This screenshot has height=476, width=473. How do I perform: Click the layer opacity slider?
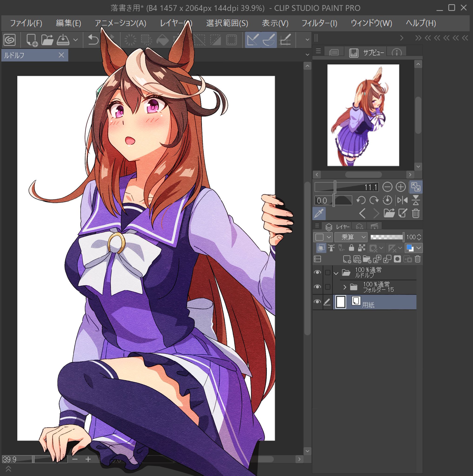[x=387, y=237]
